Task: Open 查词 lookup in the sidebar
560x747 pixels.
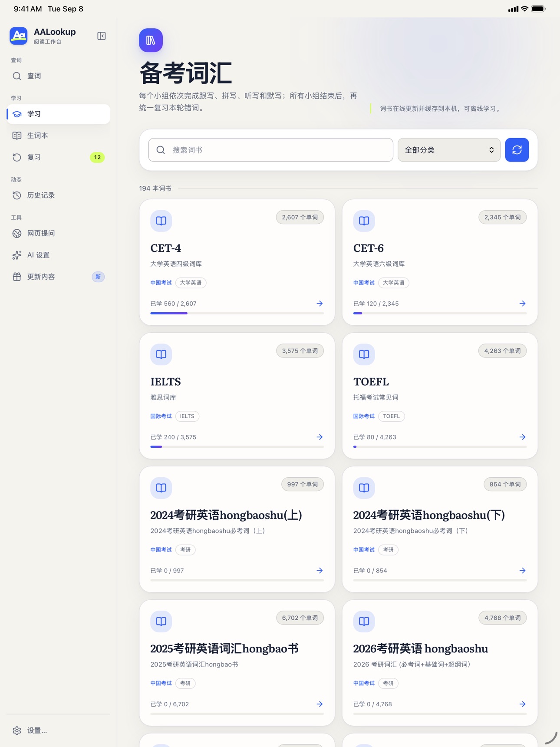Action: [59, 76]
